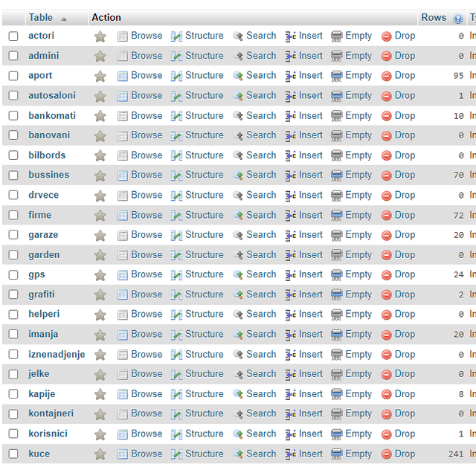Open Rows column help icon
The image size is (476, 464).
tap(458, 19)
